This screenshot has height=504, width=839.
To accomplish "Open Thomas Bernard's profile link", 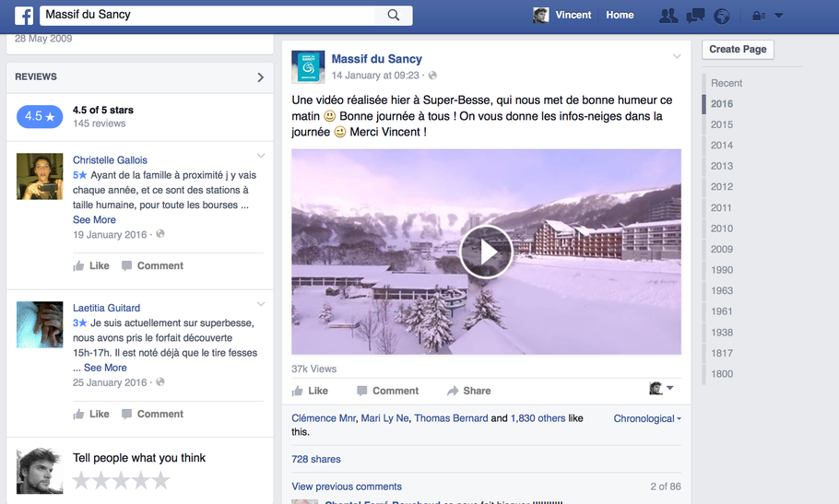I will pyautogui.click(x=451, y=418).
